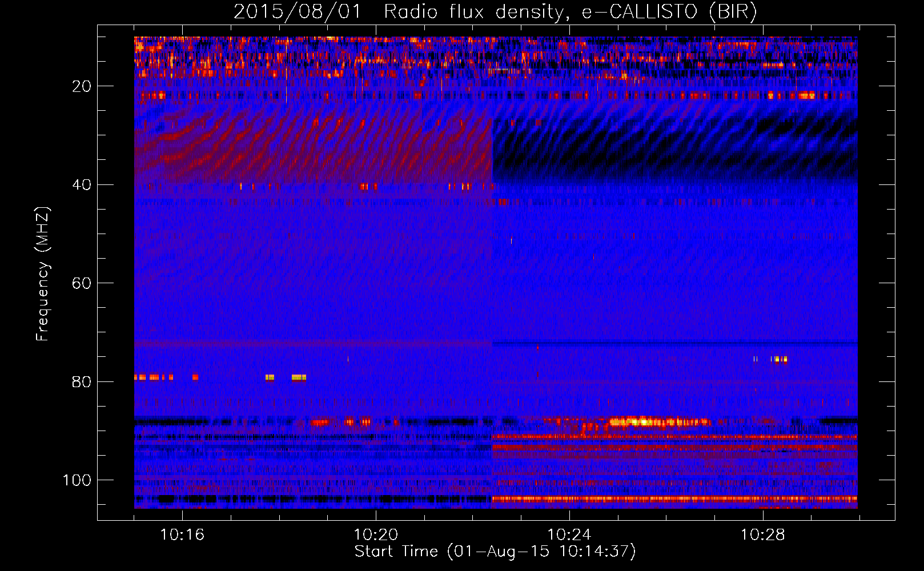Select the 10:28 time tick label
Viewport: 924px width, 571px height.
tap(763, 535)
